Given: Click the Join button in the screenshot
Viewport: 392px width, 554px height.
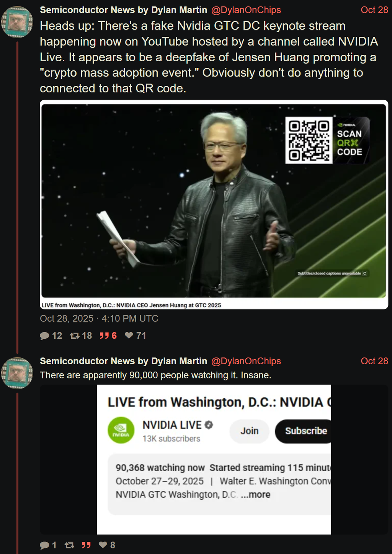Looking at the screenshot, I should pyautogui.click(x=250, y=431).
